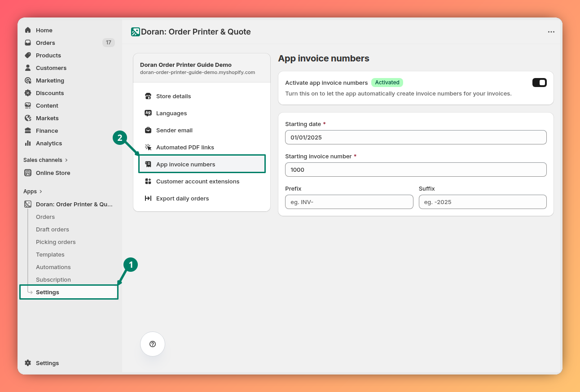Click the Customers person icon

28,68
